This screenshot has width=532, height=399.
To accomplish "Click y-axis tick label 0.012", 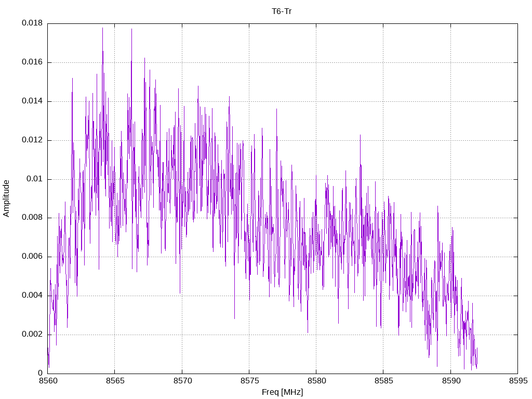I will 32,140.
